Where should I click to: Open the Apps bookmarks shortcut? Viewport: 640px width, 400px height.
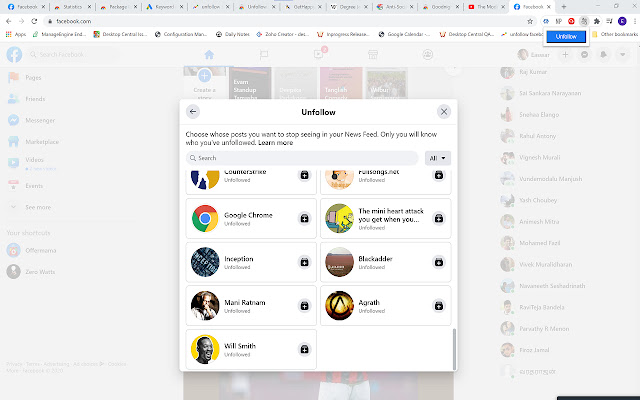point(16,34)
